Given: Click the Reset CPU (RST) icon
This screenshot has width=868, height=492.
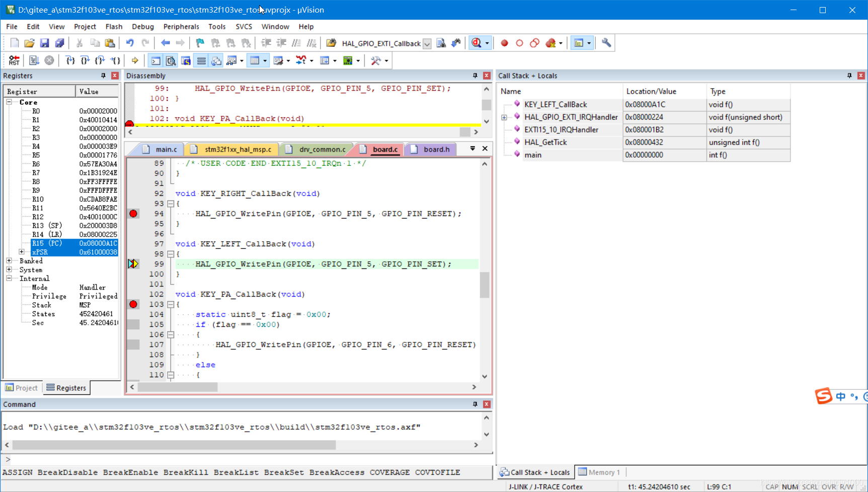Looking at the screenshot, I should click(x=14, y=60).
